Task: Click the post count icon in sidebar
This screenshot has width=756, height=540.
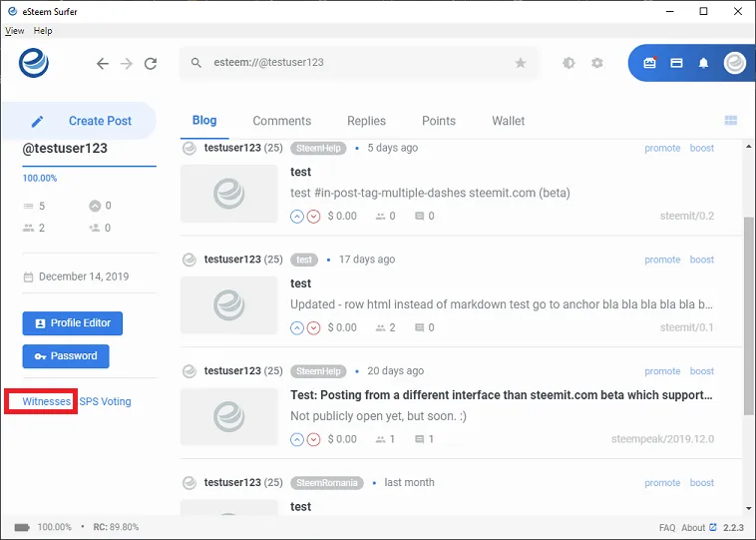Action: pyautogui.click(x=29, y=206)
